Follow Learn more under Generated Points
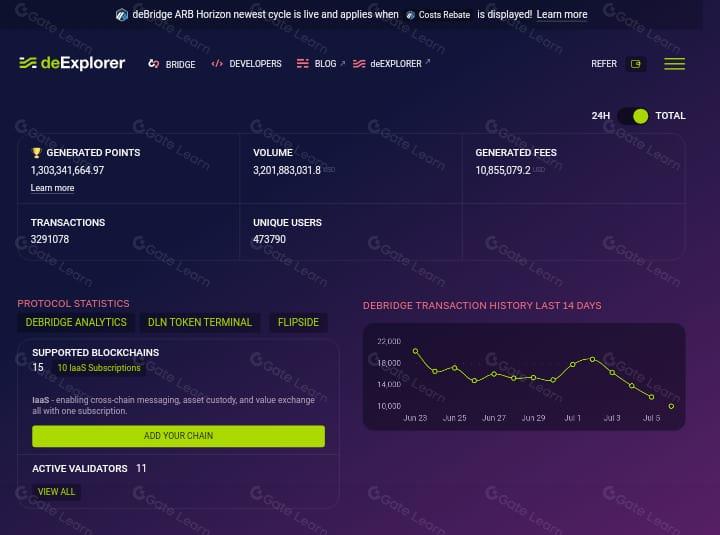Image resolution: width=720 pixels, height=535 pixels. coord(52,188)
